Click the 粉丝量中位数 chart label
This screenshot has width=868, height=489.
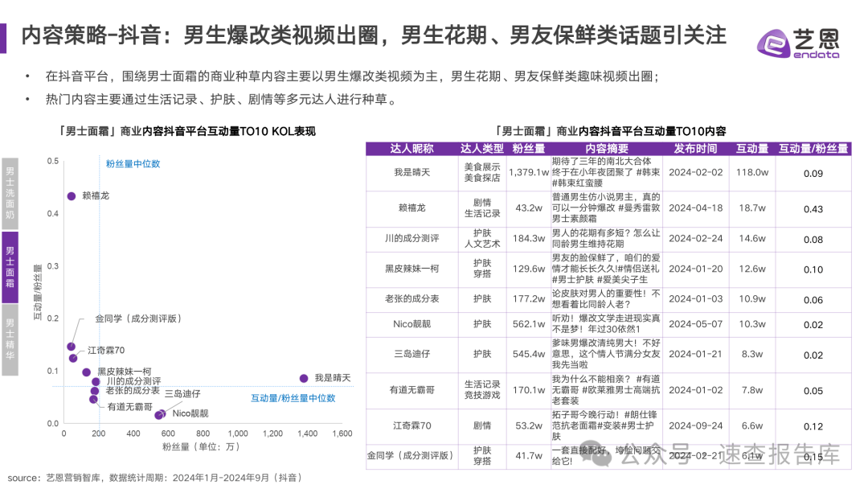pyautogui.click(x=133, y=164)
